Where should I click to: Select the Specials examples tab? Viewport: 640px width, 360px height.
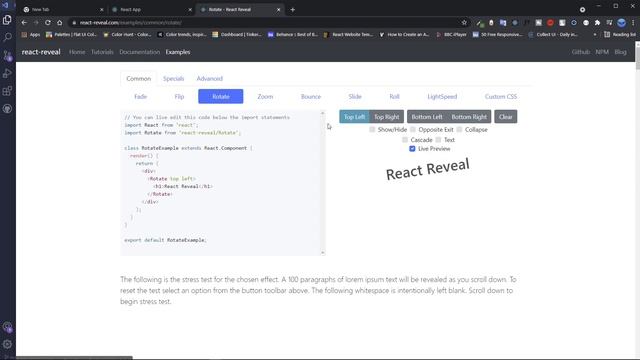[x=173, y=78]
